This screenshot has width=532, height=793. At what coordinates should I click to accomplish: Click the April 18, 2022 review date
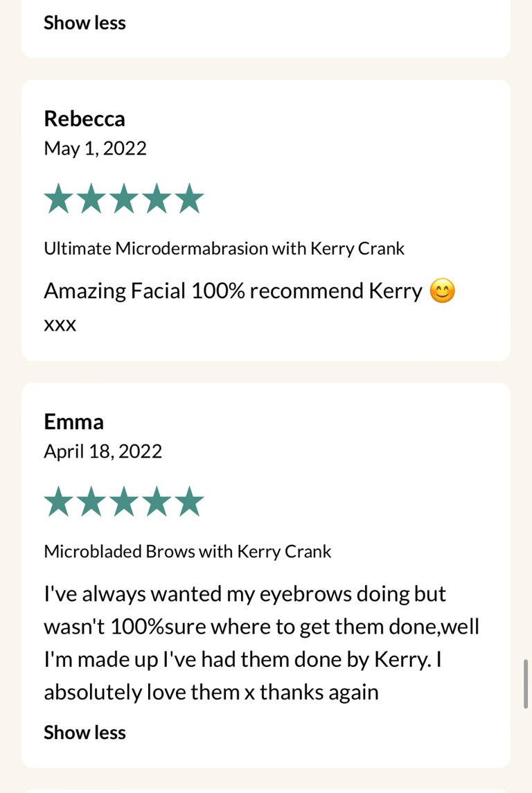tap(103, 452)
